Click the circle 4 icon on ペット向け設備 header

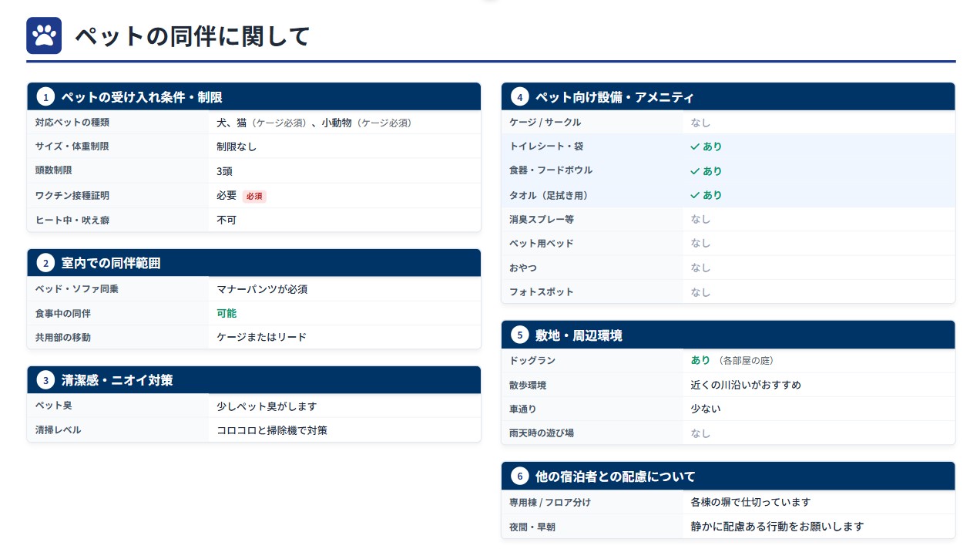(x=519, y=96)
